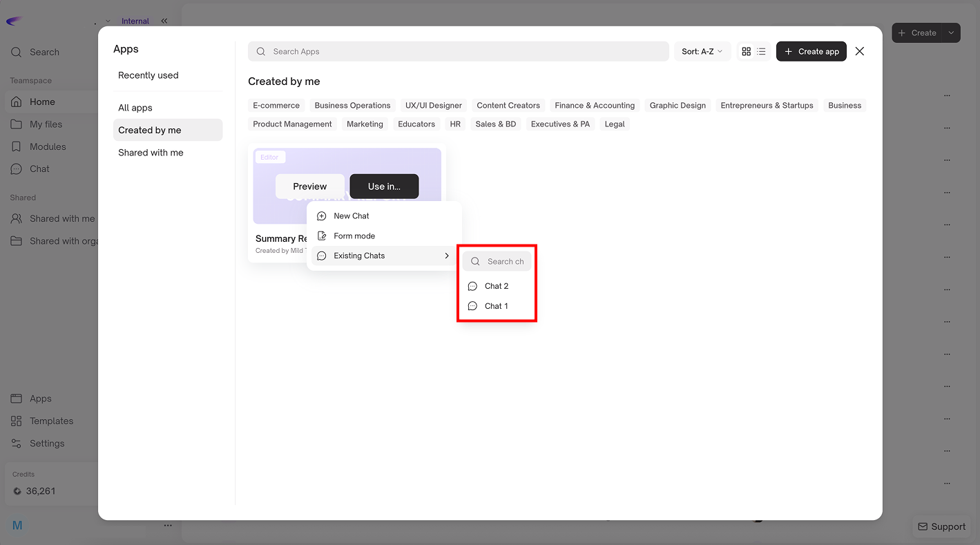Open the Sort: A-Z dropdown
This screenshot has width=980, height=545.
click(702, 52)
